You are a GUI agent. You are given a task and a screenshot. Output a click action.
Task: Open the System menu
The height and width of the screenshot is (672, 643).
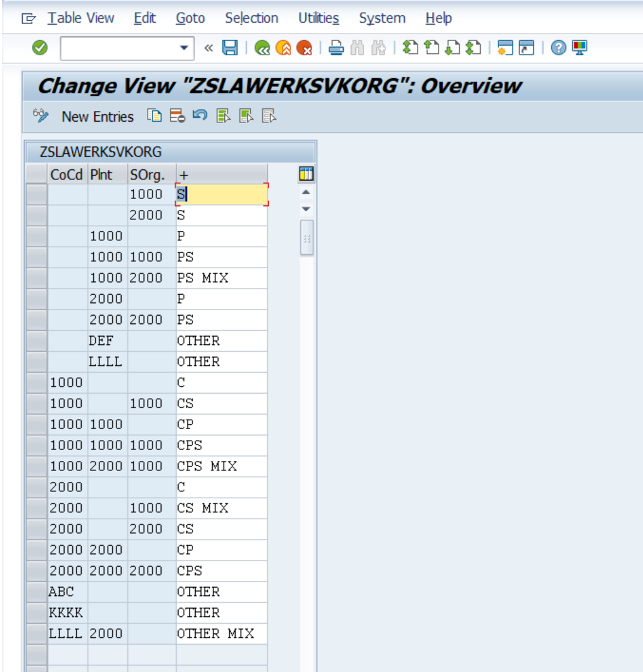click(x=382, y=18)
